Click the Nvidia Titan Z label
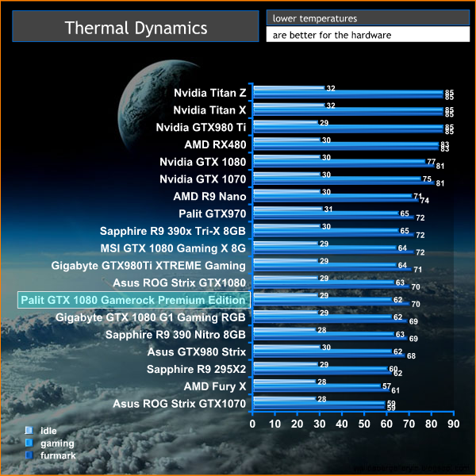The width and height of the screenshot is (476, 476). [209, 93]
